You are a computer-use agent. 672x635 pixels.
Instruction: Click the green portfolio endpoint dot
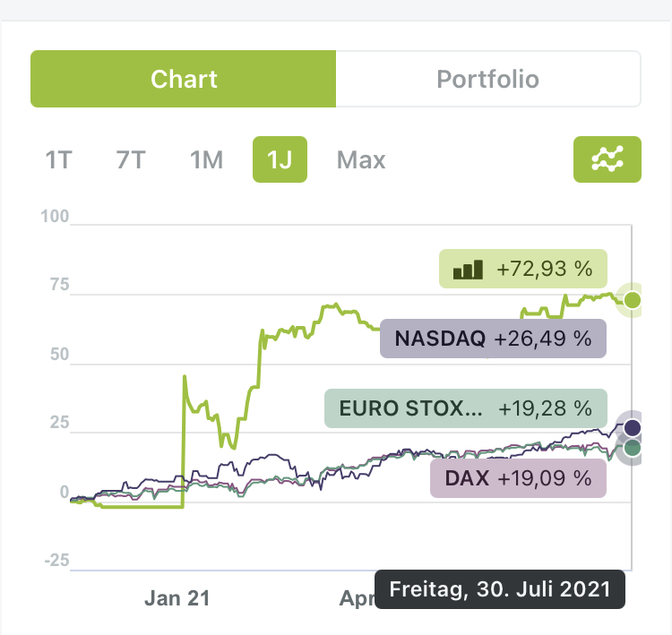click(x=633, y=300)
